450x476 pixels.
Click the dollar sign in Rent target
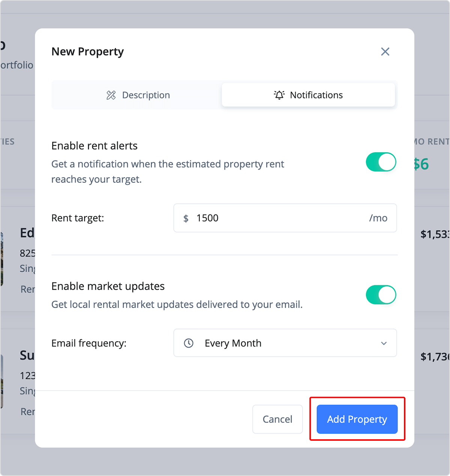[186, 218]
